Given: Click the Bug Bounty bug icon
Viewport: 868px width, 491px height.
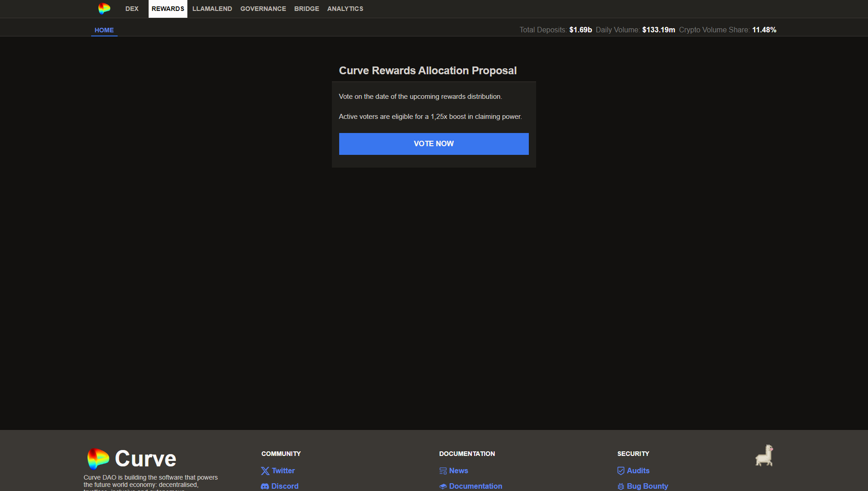Looking at the screenshot, I should pos(621,486).
